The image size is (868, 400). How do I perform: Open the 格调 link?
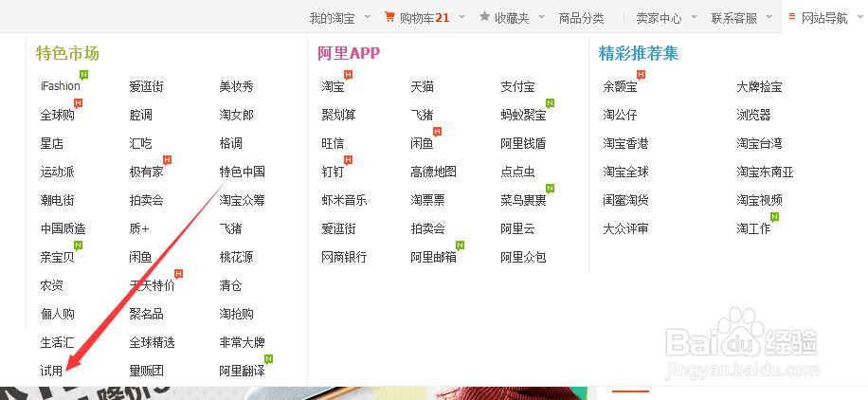(x=231, y=143)
